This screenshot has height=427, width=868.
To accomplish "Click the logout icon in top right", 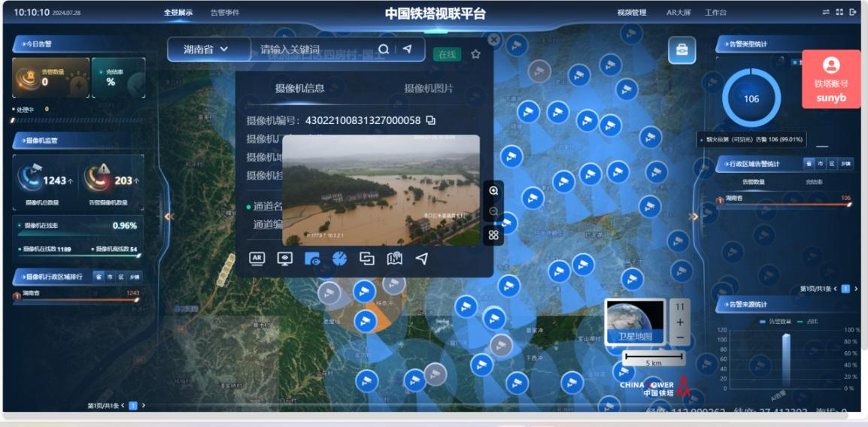I will pos(853,12).
